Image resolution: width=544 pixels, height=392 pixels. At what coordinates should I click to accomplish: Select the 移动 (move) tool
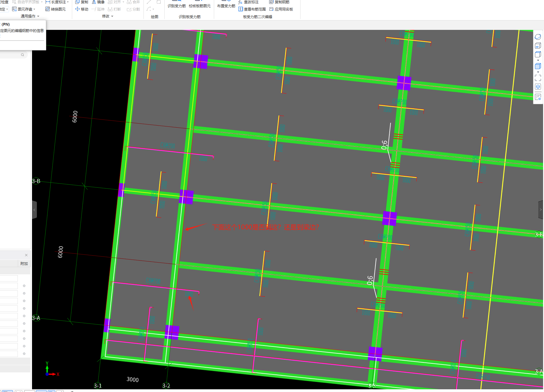pos(82,9)
